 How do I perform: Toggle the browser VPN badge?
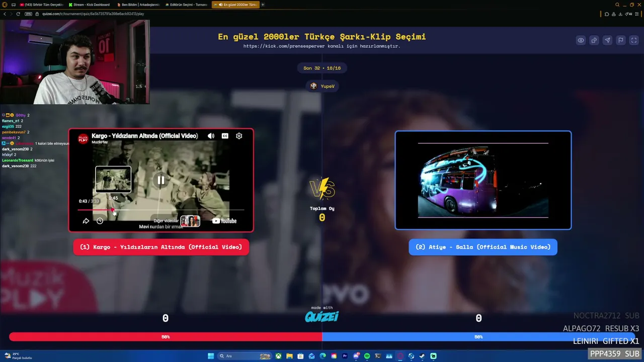pos(28,14)
